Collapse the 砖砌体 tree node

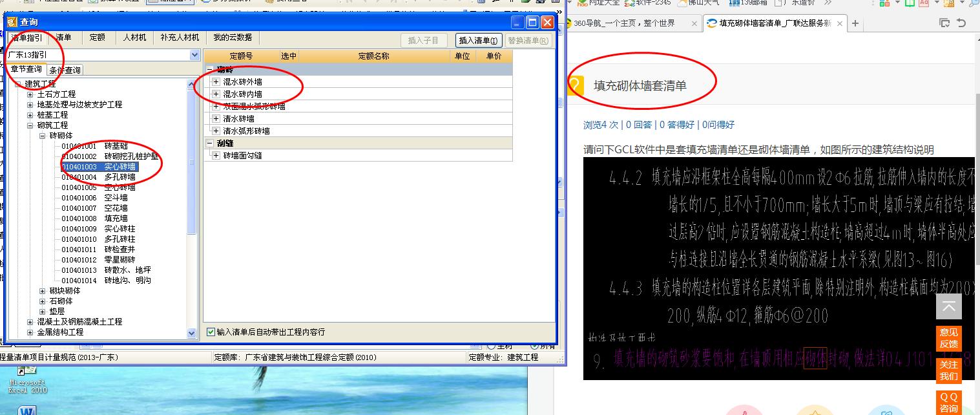(43, 136)
